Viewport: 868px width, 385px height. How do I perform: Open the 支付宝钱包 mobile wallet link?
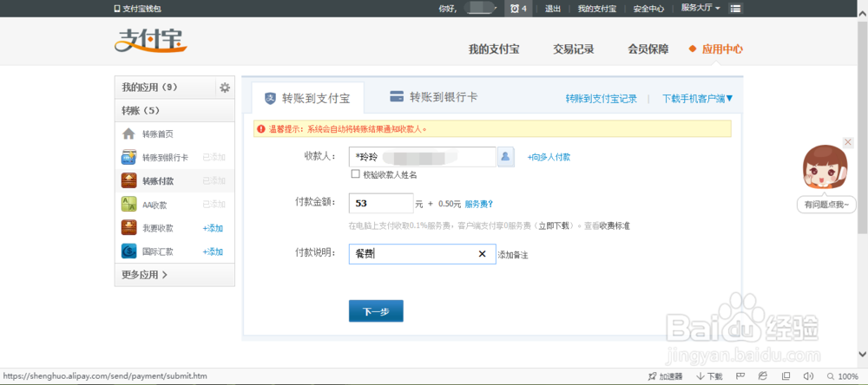click(x=137, y=9)
